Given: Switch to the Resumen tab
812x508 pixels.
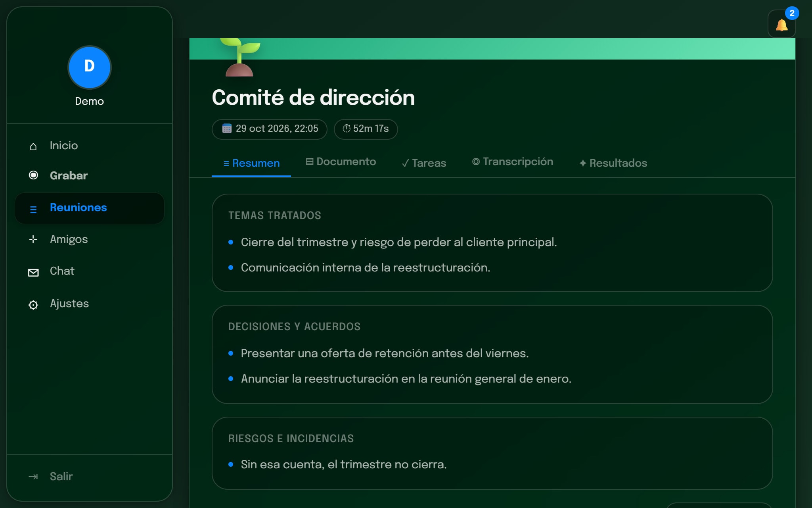Looking at the screenshot, I should point(251,163).
